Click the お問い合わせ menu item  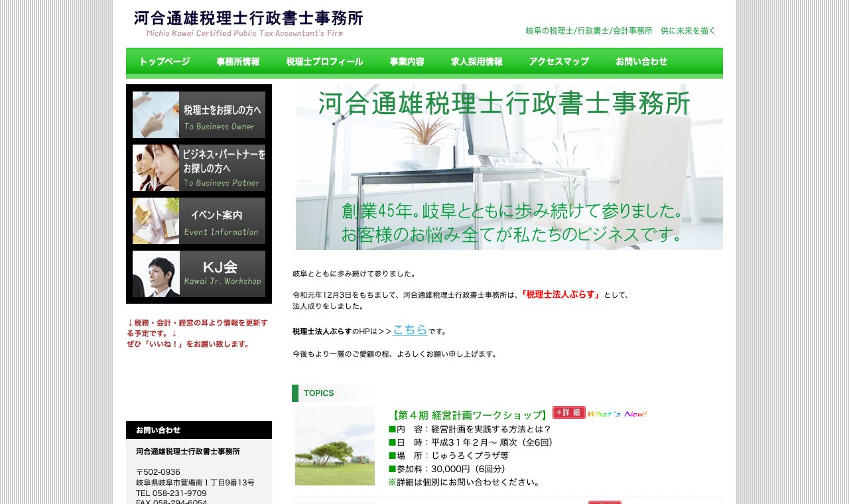[x=641, y=62]
